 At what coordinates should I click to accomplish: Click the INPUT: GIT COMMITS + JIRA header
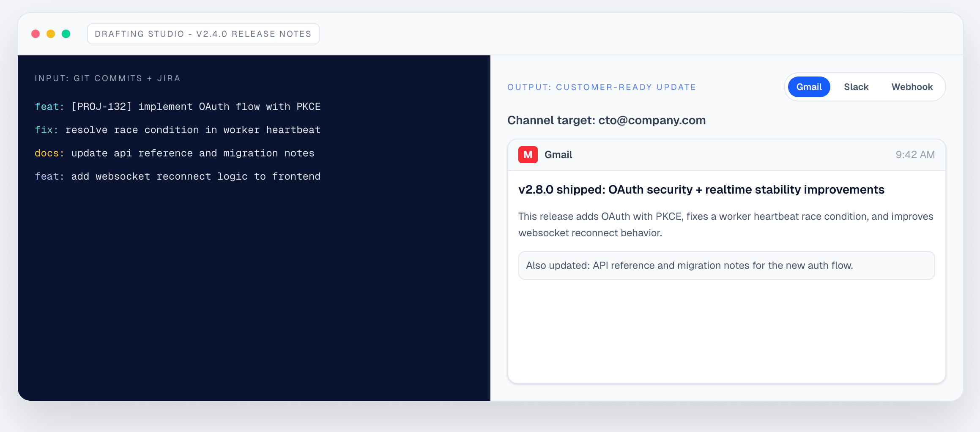pyautogui.click(x=107, y=78)
